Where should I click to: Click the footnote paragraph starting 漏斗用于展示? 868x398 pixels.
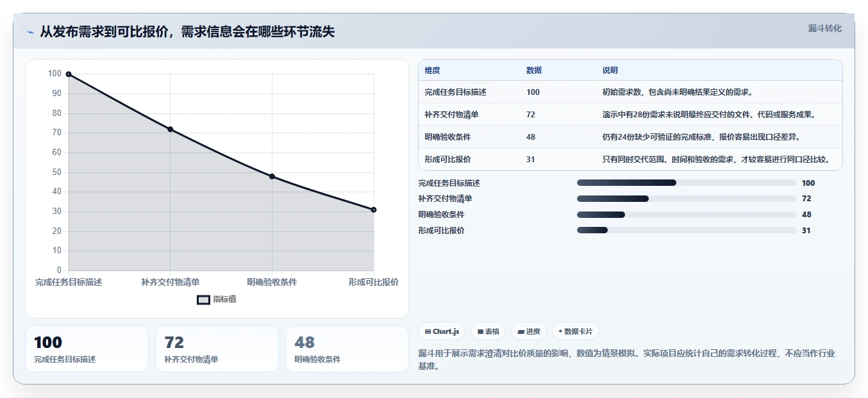click(626, 360)
